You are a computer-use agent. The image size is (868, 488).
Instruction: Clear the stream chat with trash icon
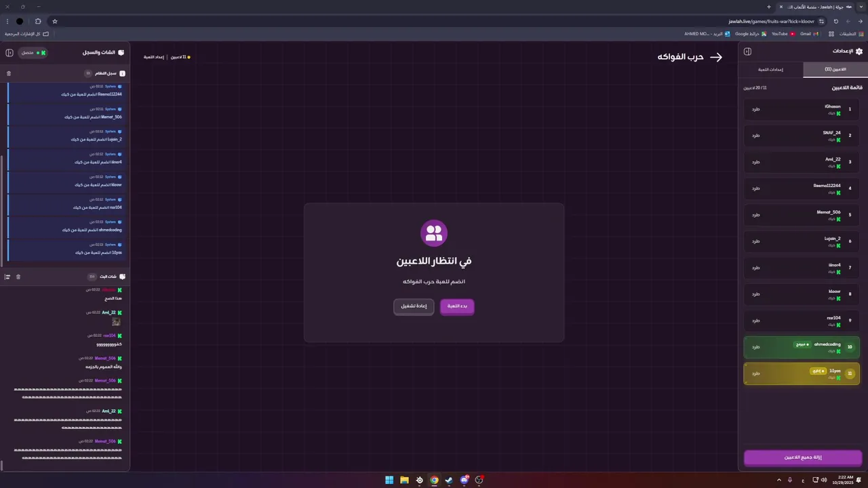[18, 277]
